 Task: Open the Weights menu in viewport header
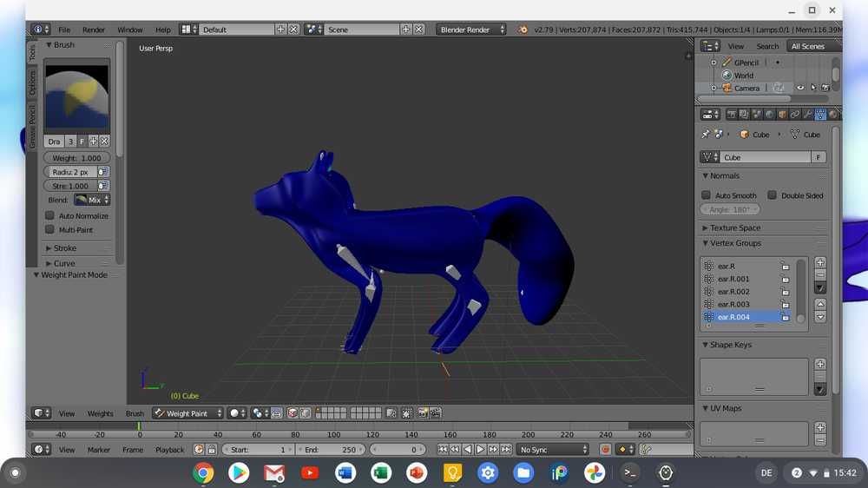(x=100, y=413)
